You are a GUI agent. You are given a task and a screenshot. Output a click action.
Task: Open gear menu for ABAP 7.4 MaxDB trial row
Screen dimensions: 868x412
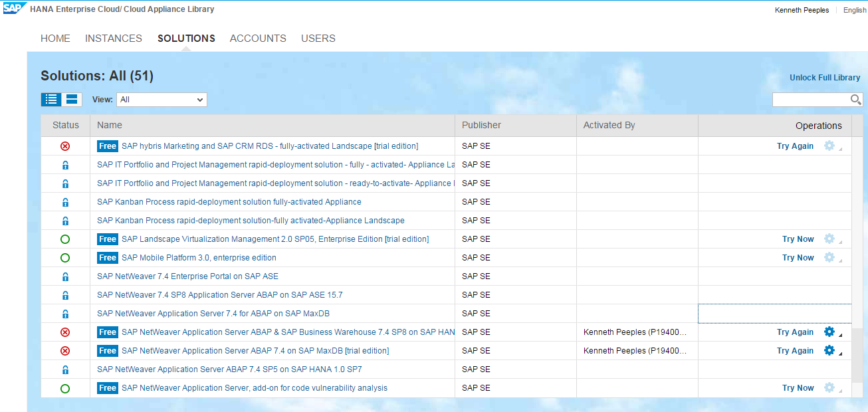click(x=829, y=350)
